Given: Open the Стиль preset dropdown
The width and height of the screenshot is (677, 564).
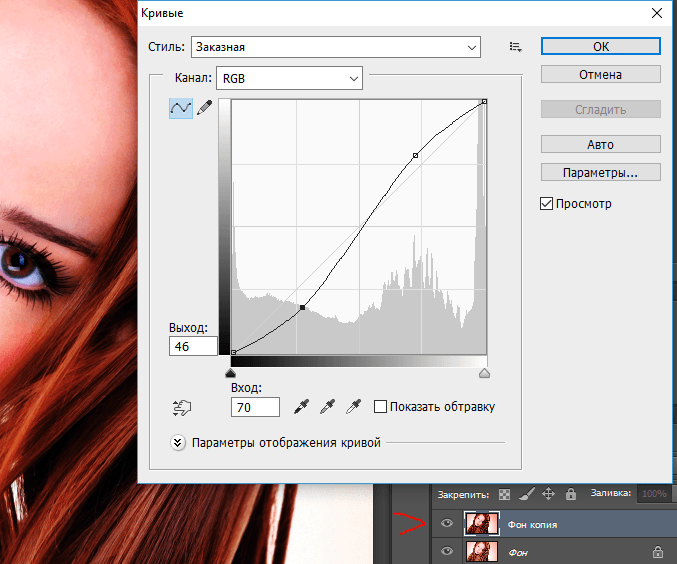Looking at the screenshot, I should coord(336,47).
